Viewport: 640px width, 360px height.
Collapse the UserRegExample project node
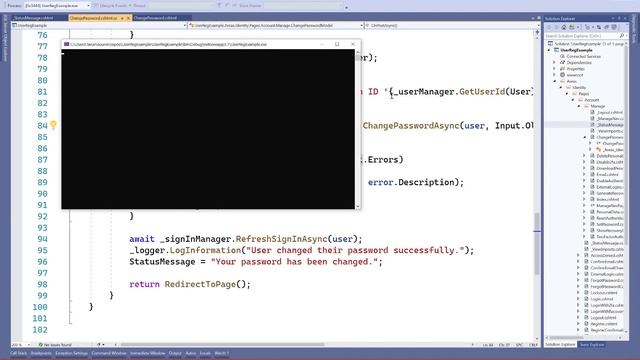pos(549,50)
